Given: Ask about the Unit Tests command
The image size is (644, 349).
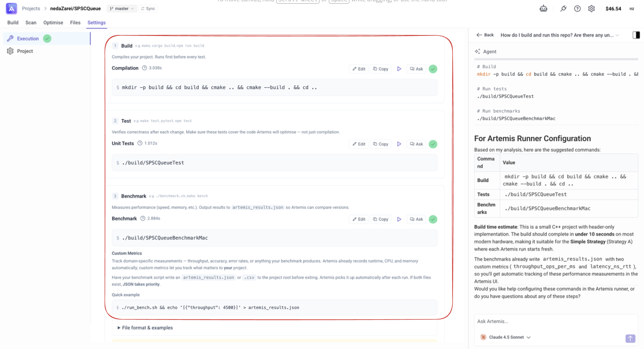Looking at the screenshot, I should pos(416,144).
